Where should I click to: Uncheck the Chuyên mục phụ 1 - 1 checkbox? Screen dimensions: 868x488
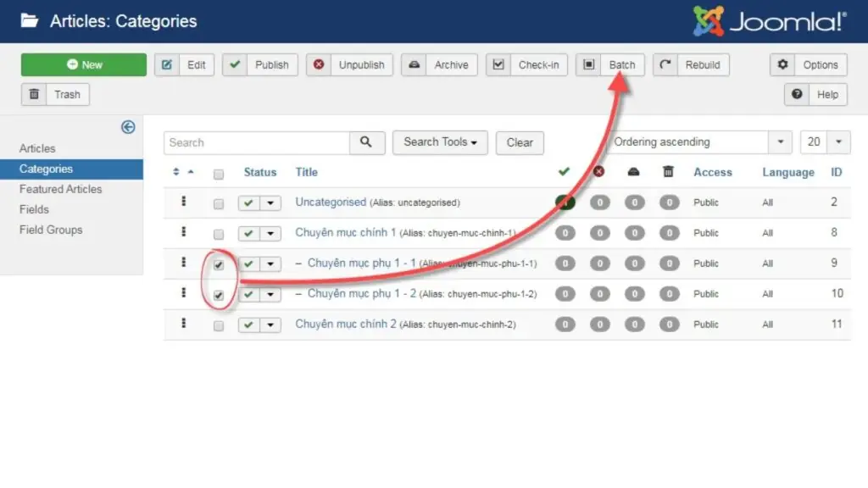pos(219,265)
